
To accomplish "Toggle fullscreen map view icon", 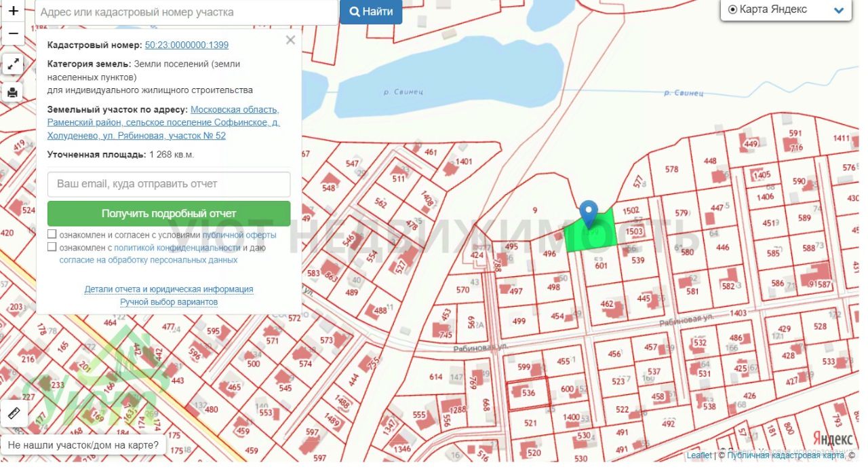I will tap(13, 64).
